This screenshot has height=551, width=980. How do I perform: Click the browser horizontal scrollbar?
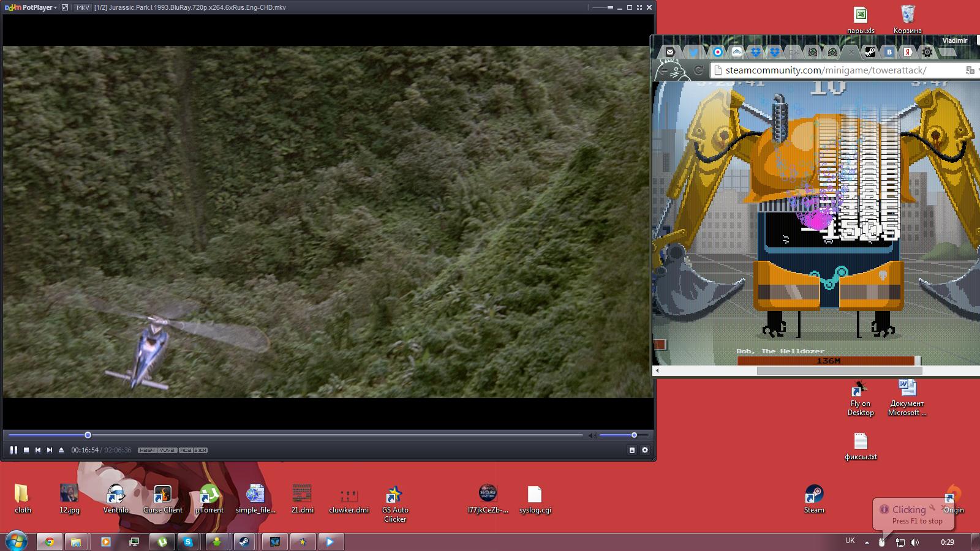click(839, 370)
